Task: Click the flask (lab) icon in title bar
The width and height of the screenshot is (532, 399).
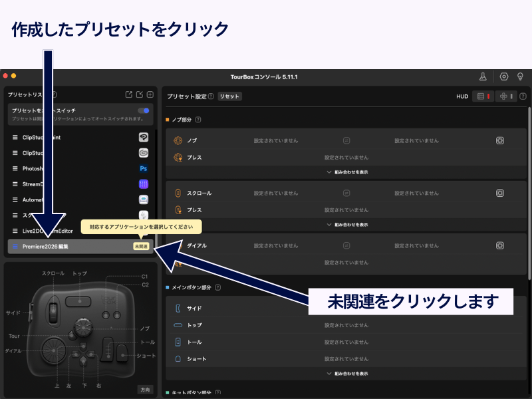Action: click(483, 76)
